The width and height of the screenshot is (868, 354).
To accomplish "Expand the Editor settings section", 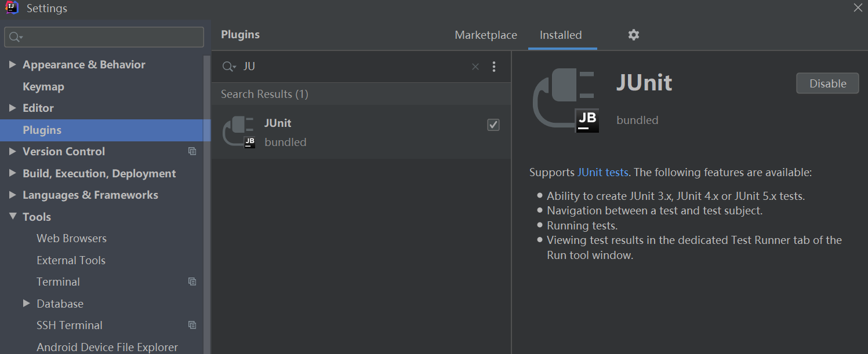I will coord(12,108).
